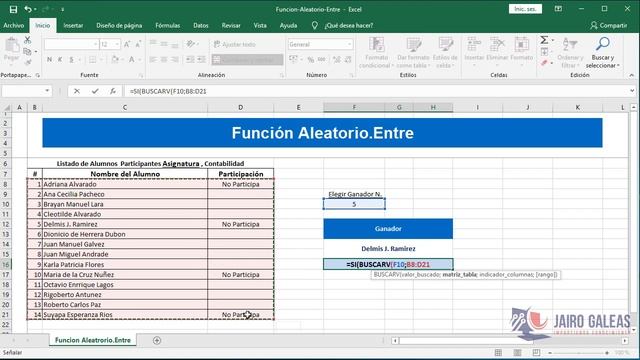Image resolution: width=640 pixels, height=360 pixels.
Task: Collapse the ribbon with the chevron
Action: (x=631, y=75)
